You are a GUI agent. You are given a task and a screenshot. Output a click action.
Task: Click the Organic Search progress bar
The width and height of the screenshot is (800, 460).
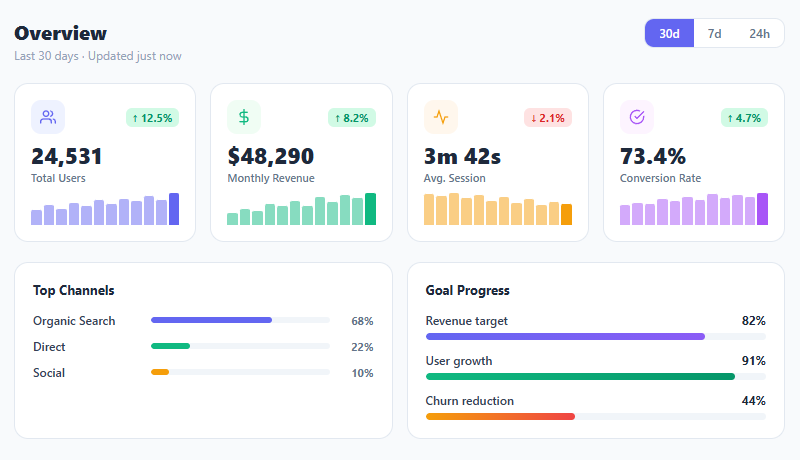coord(240,320)
